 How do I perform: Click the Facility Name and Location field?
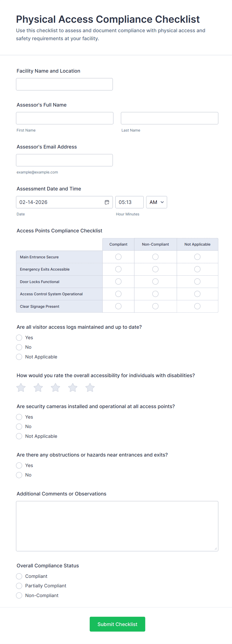click(64, 84)
